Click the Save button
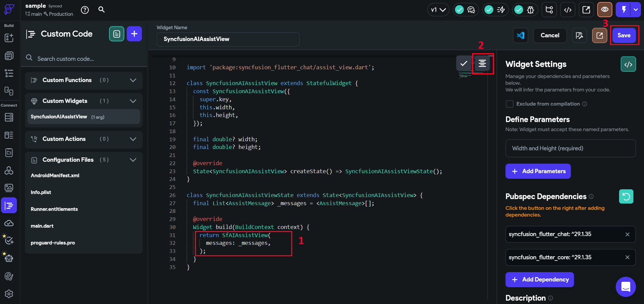 click(x=624, y=35)
